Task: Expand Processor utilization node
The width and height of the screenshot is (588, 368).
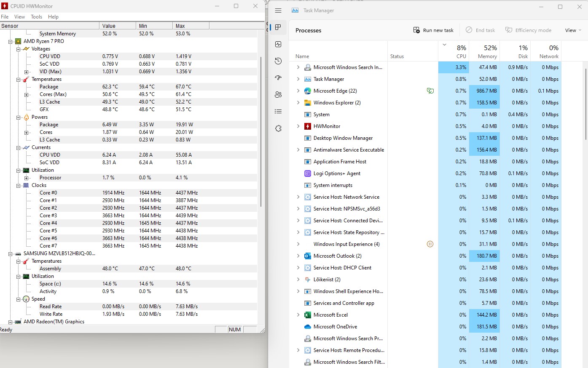Action: click(x=26, y=178)
